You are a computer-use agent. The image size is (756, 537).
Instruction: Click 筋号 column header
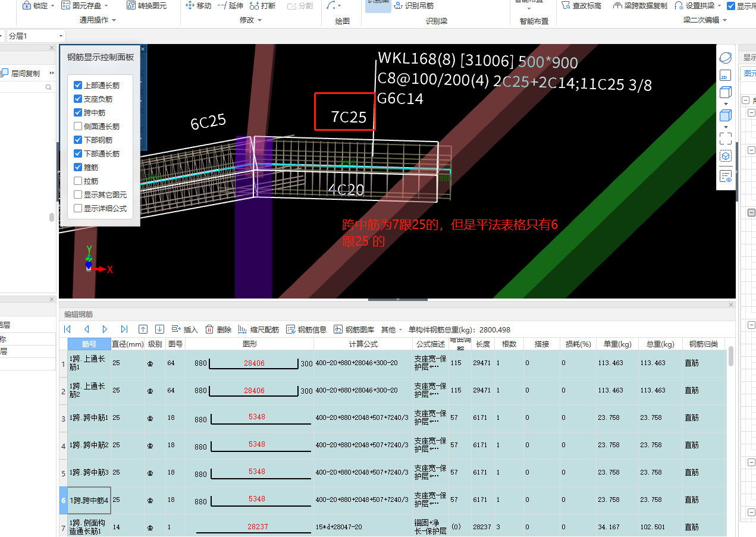pos(89,344)
